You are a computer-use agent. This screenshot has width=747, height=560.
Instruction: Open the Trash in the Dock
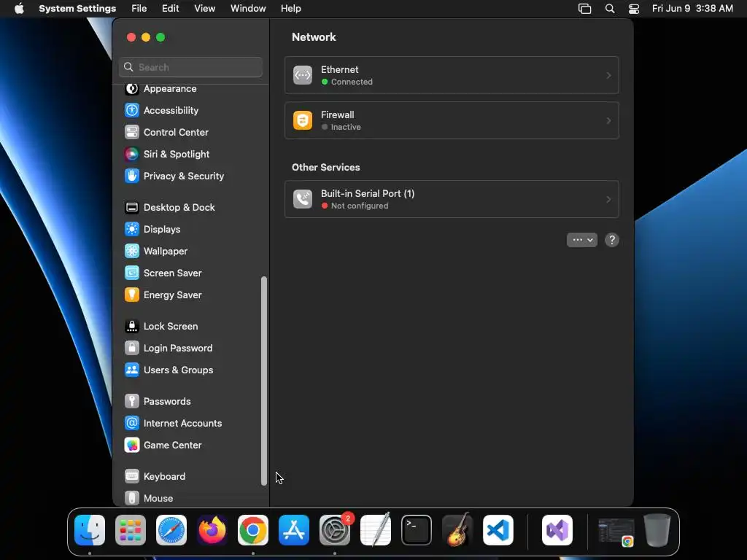point(657,530)
